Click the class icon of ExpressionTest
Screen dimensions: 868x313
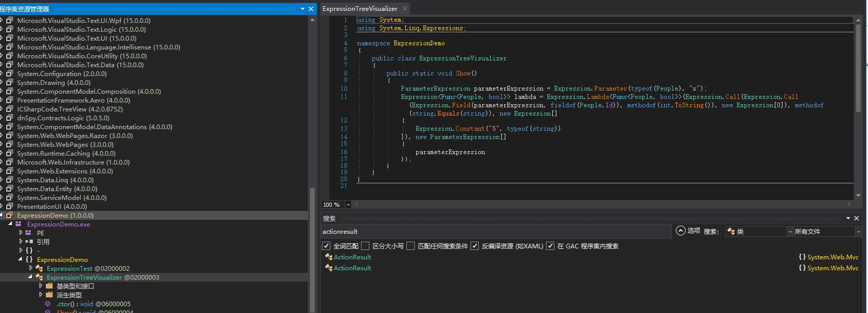pyautogui.click(x=39, y=268)
